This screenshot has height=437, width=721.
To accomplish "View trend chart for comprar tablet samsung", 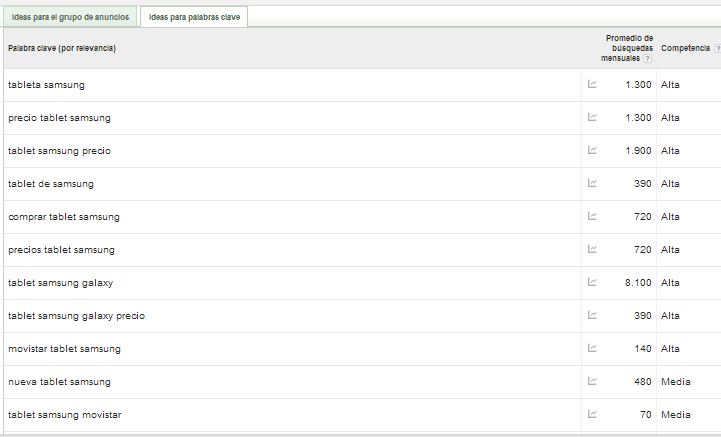I will (x=592, y=217).
